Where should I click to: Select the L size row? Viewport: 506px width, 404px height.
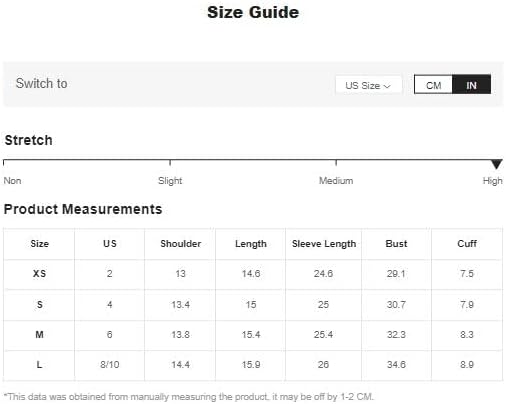coord(253,365)
